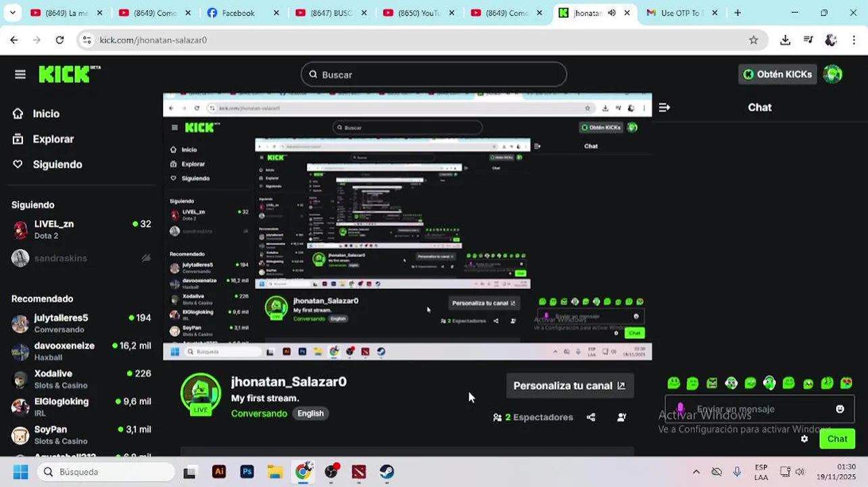
Task: Click the address bar URL kick.com/jhonatan-salazar0
Action: 153,40
